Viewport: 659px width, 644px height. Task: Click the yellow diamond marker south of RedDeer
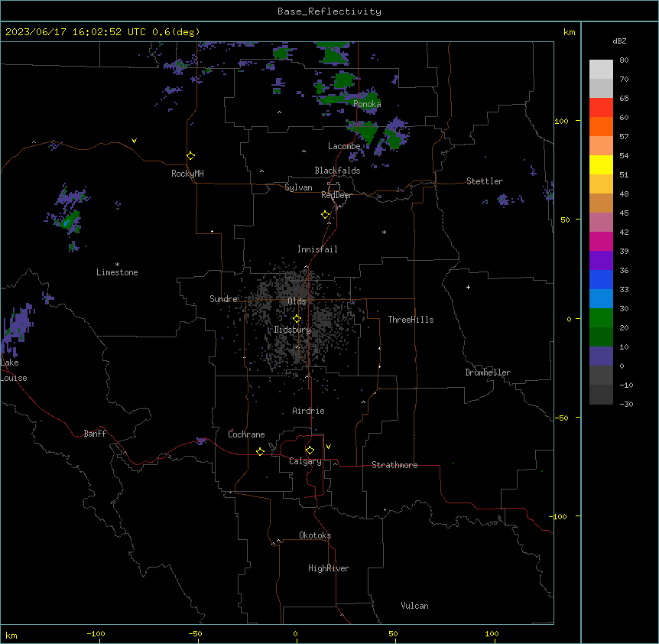(x=325, y=215)
